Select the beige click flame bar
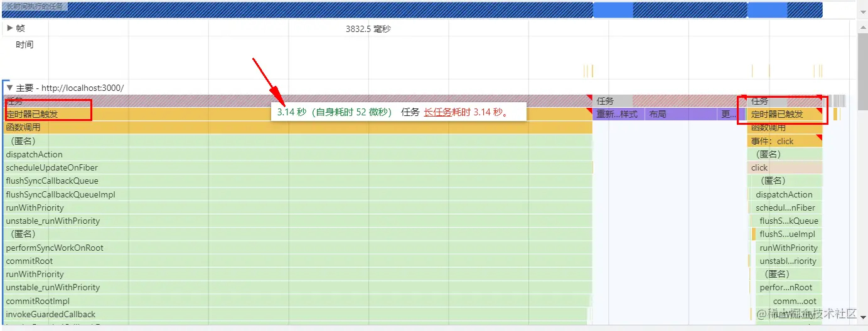 (785, 167)
